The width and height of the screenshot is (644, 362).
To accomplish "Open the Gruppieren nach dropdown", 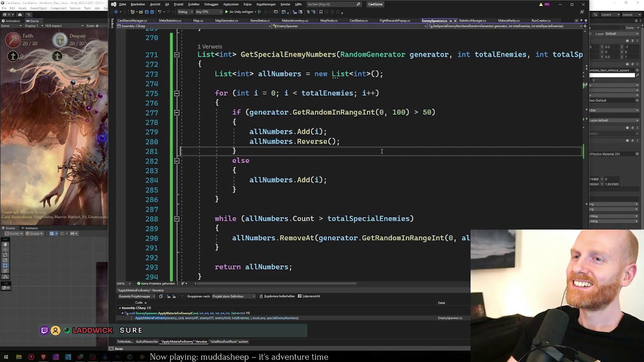I will pos(234,296).
